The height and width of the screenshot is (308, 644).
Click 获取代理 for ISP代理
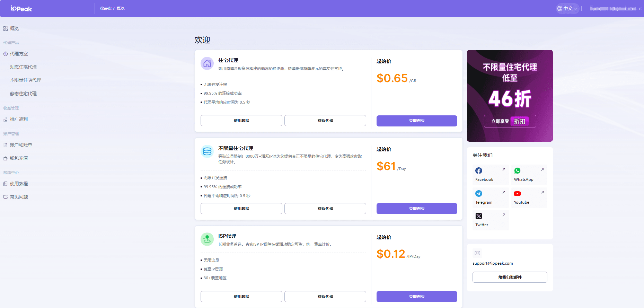coord(325,297)
